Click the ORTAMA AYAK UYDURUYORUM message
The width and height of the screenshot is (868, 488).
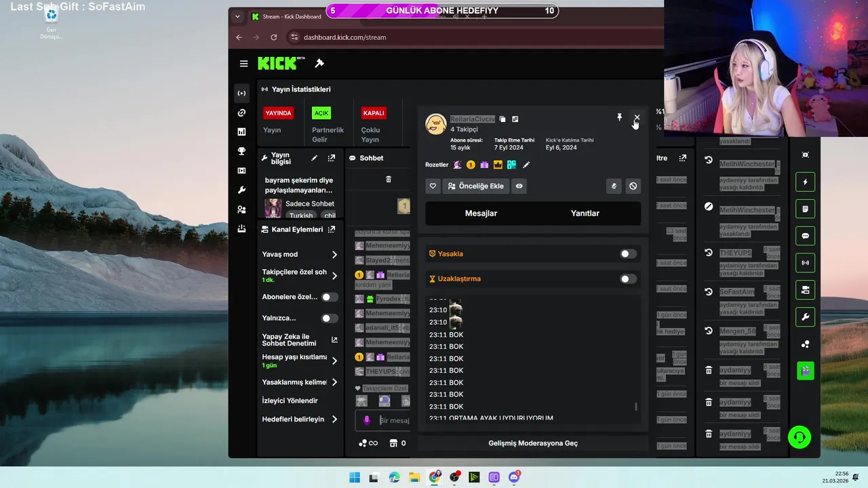(x=501, y=418)
